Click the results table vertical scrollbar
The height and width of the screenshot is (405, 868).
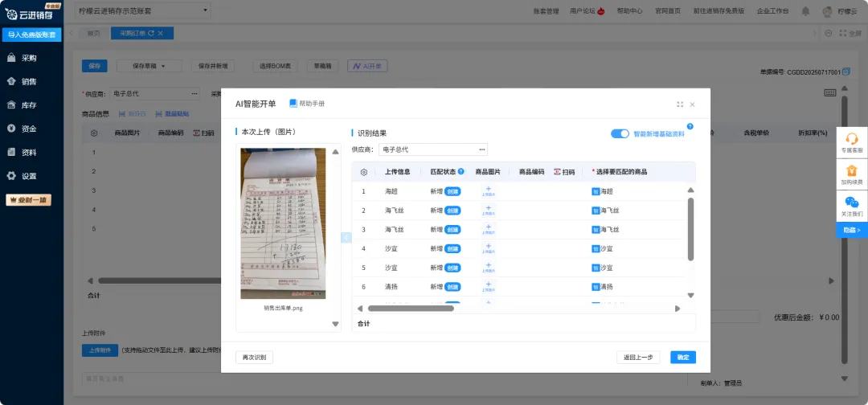(690, 228)
